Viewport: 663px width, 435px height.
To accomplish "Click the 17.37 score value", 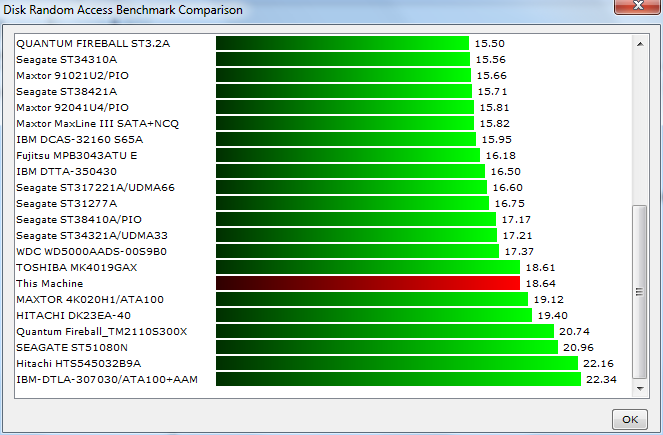I will [519, 252].
